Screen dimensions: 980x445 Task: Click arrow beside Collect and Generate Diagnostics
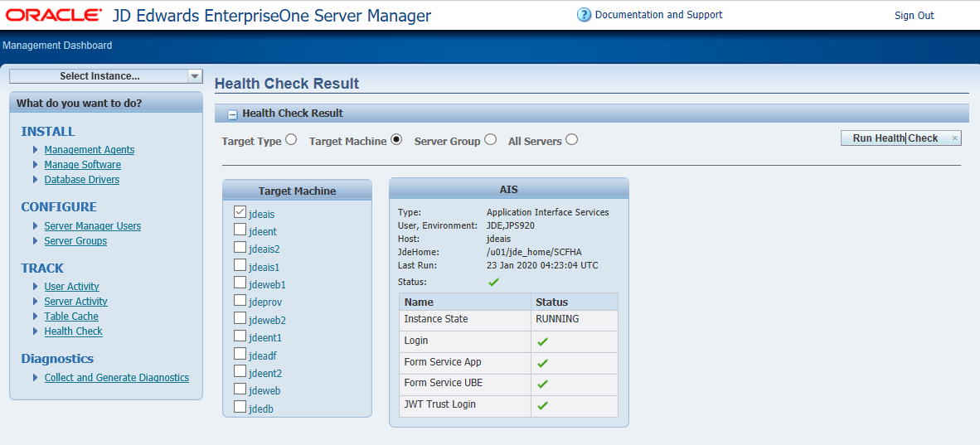coord(35,378)
